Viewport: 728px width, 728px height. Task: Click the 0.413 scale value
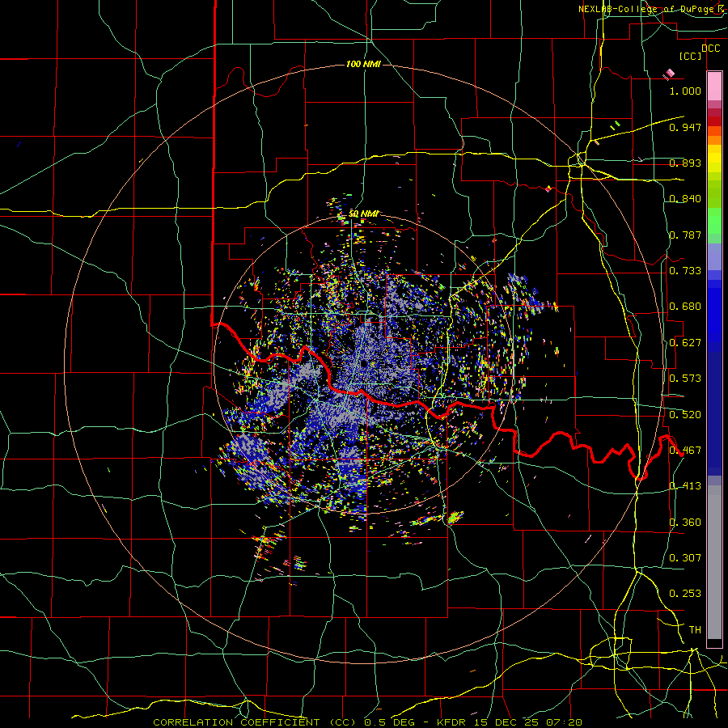click(685, 485)
